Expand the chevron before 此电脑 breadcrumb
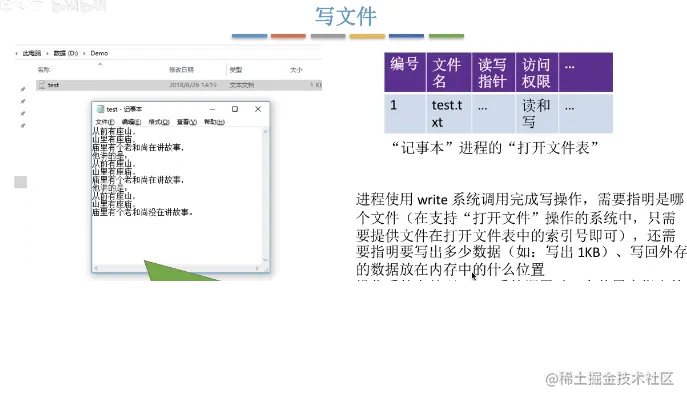This screenshot has width=687, height=400. coord(17,53)
